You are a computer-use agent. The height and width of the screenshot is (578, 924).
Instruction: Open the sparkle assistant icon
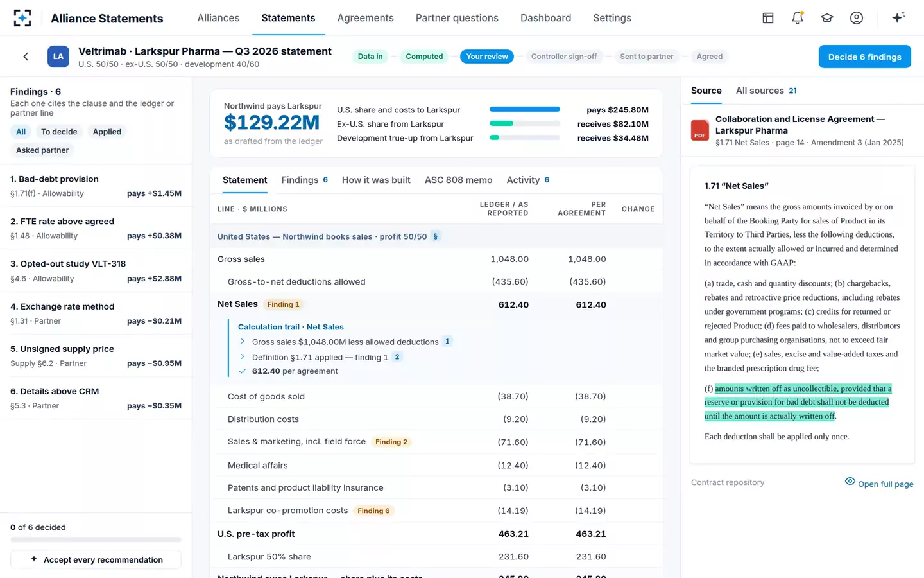(x=898, y=17)
